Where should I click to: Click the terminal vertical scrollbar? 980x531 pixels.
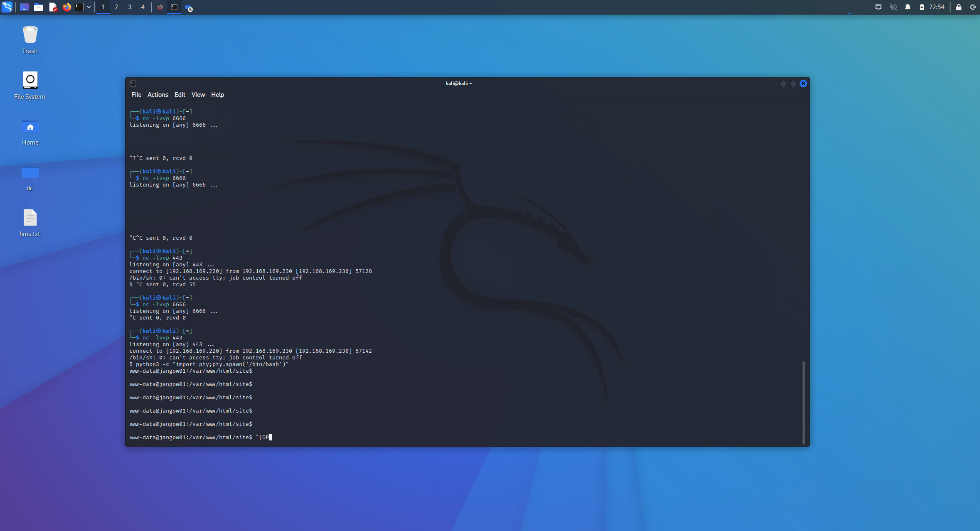[x=804, y=402]
